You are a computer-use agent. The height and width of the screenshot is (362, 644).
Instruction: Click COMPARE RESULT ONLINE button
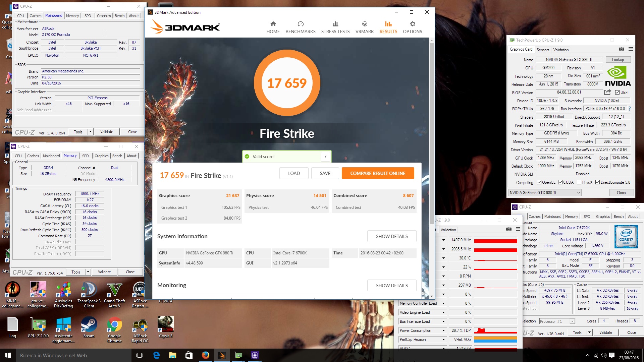378,173
